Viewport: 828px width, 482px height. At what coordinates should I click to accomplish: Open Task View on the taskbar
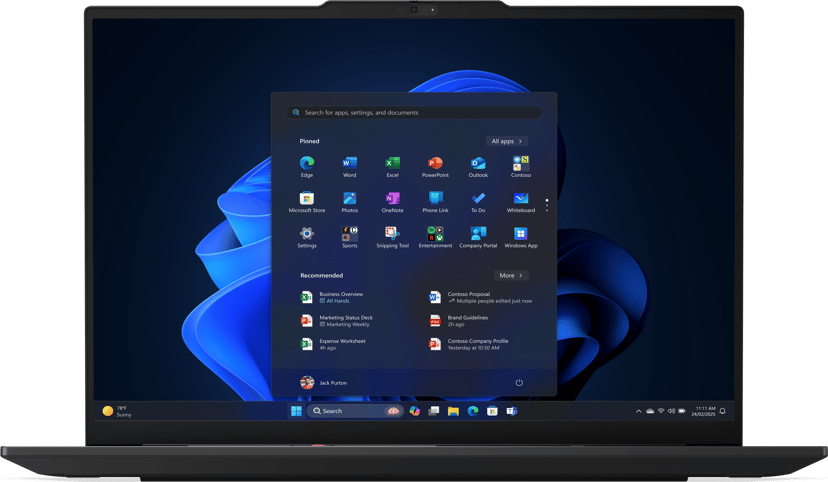(x=434, y=411)
